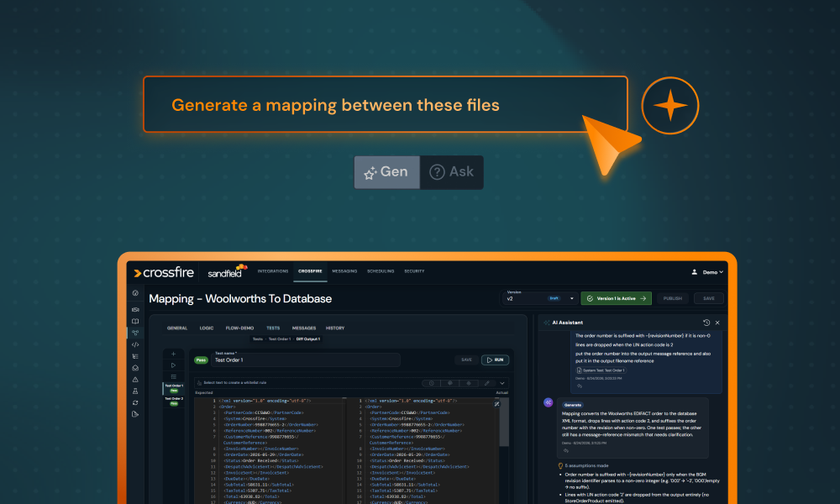Select the Ask mode toggle
The width and height of the screenshot is (840, 504).
(x=452, y=172)
